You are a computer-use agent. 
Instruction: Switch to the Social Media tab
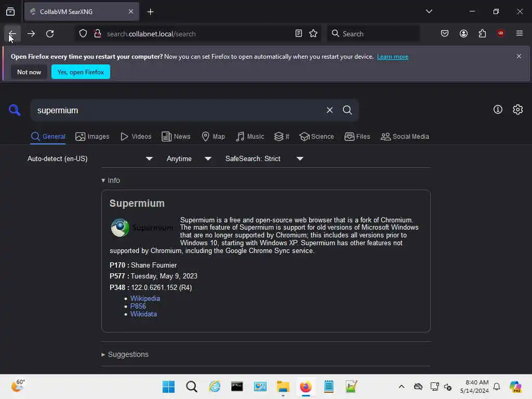(405, 137)
